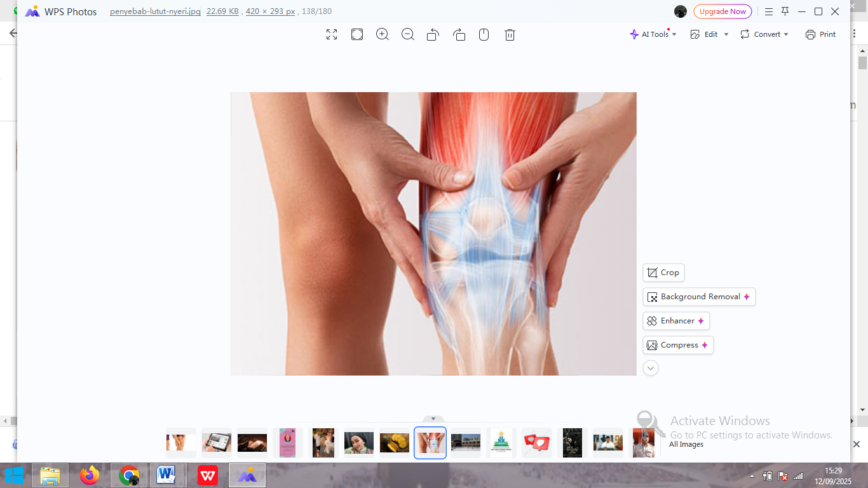The image size is (868, 488).
Task: Zoom out of the image
Action: [408, 34]
